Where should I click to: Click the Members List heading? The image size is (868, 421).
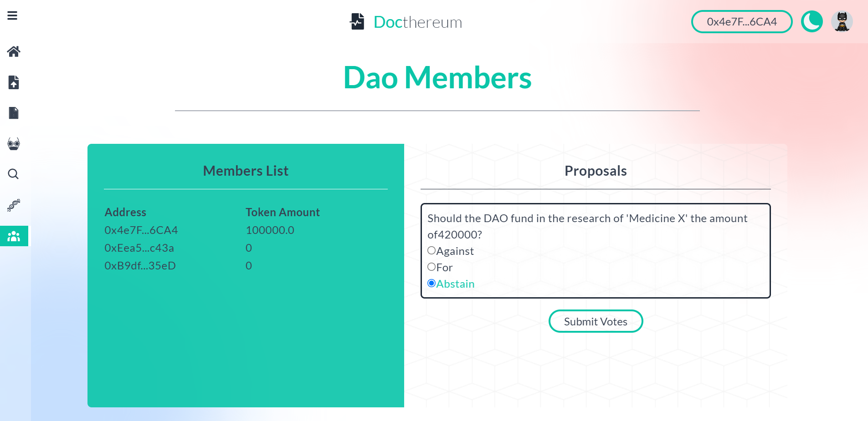[246, 171]
